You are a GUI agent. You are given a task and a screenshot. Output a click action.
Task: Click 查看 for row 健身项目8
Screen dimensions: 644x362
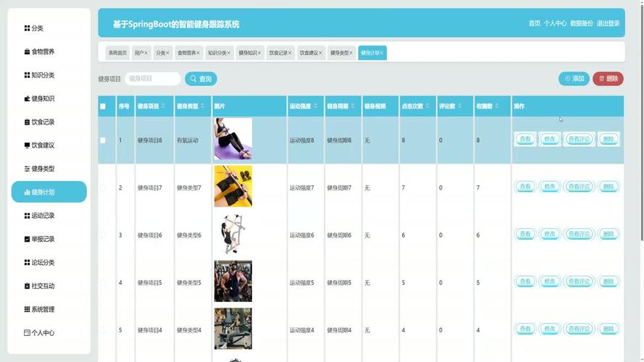[525, 139]
